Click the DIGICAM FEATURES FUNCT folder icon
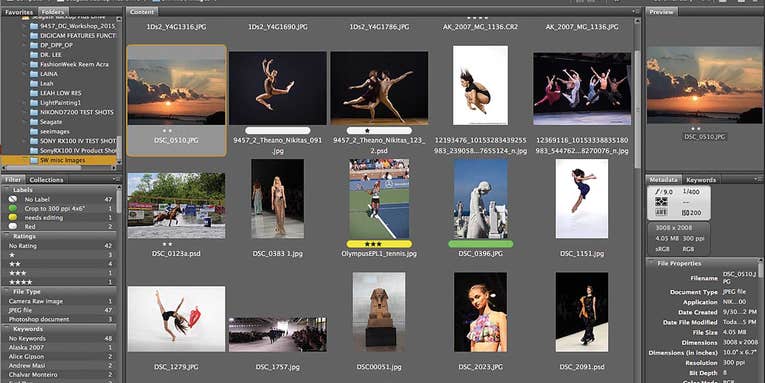The width and height of the screenshot is (765, 383). click(x=34, y=36)
